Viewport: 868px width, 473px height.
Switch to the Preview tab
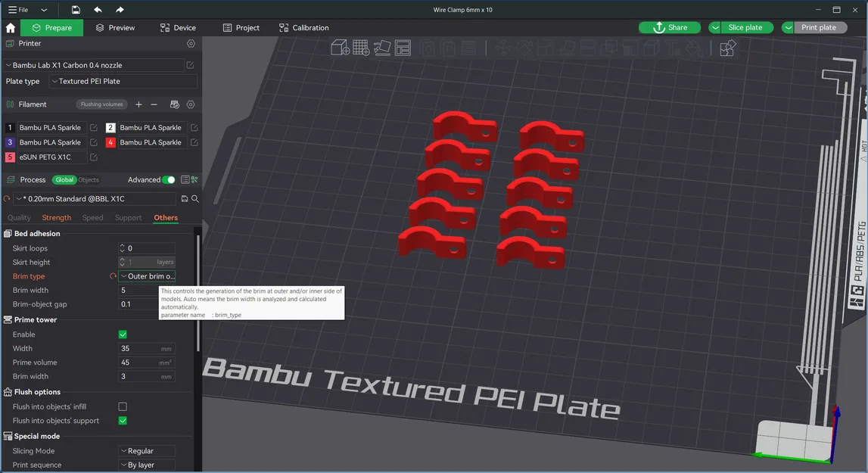(115, 28)
